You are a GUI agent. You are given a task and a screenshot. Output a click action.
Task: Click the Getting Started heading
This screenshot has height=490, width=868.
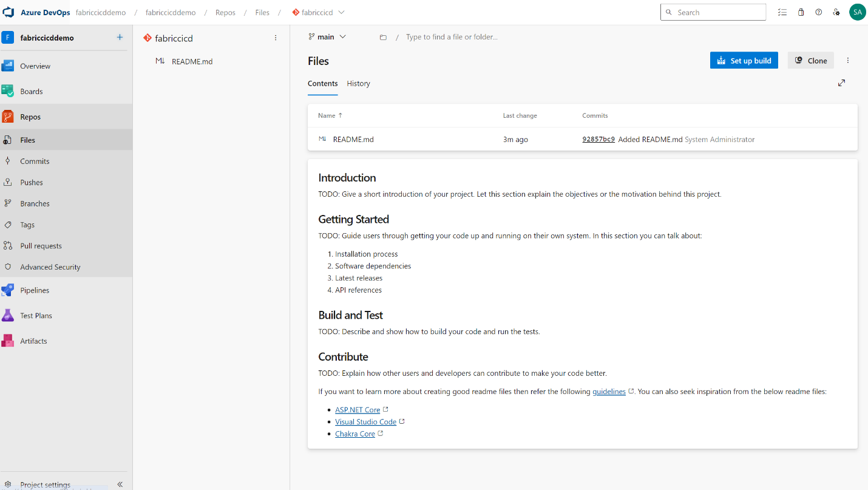click(354, 219)
